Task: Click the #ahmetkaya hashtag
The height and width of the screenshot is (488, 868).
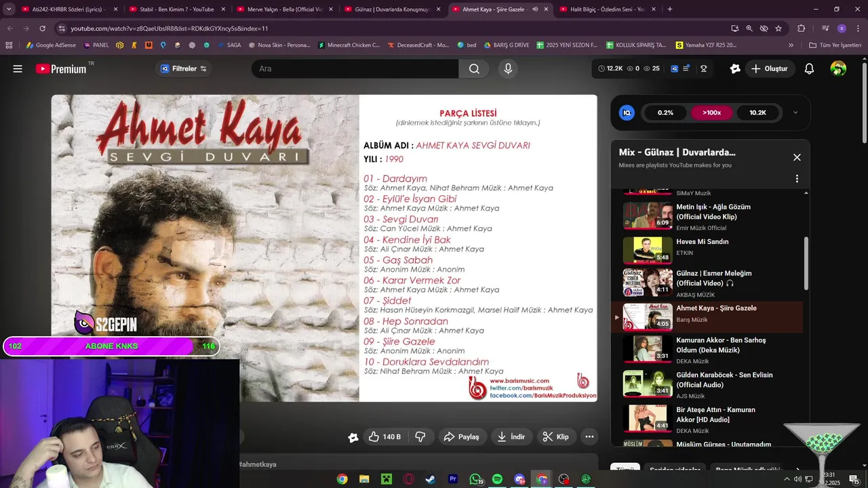Action: point(257,464)
